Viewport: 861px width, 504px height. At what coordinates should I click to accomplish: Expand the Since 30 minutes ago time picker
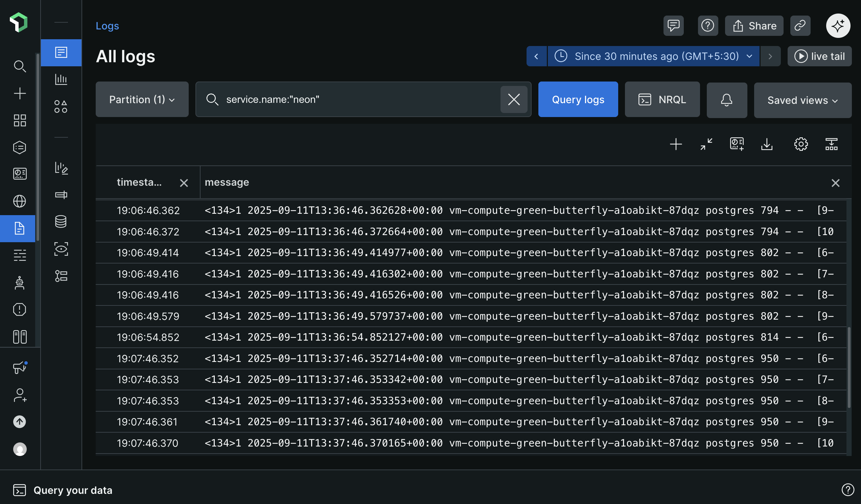click(653, 56)
